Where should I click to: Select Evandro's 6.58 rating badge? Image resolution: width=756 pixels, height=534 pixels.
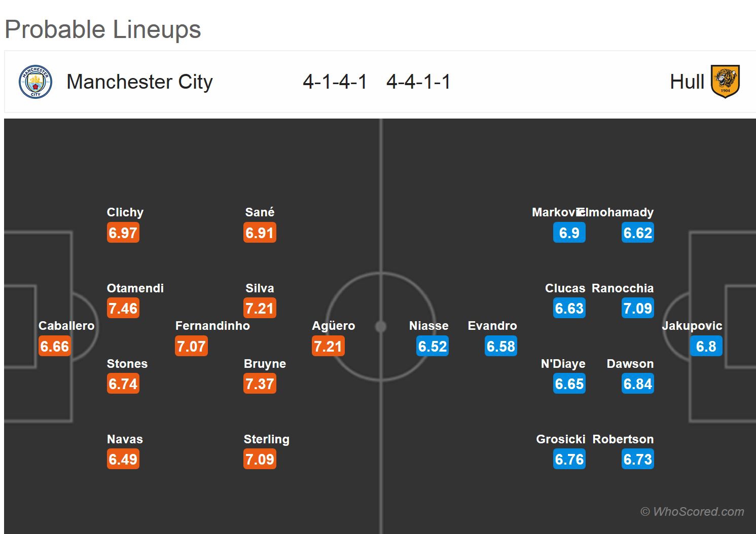pyautogui.click(x=501, y=347)
